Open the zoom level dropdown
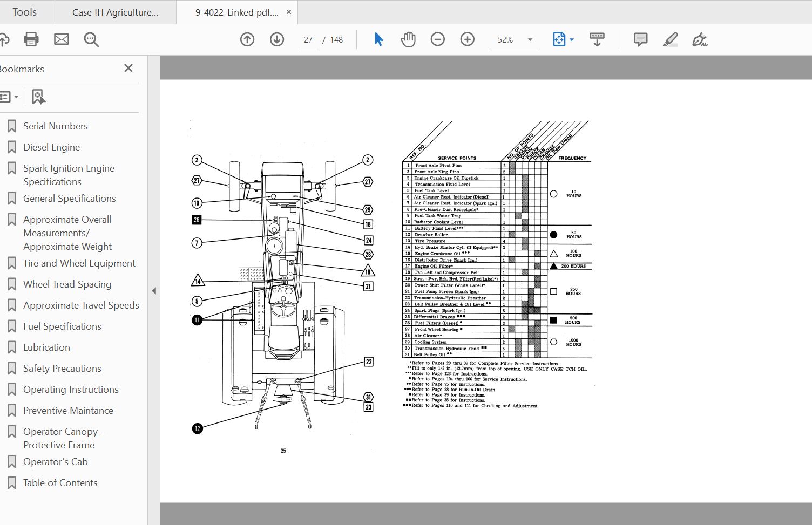This screenshot has width=812, height=525. (x=530, y=40)
